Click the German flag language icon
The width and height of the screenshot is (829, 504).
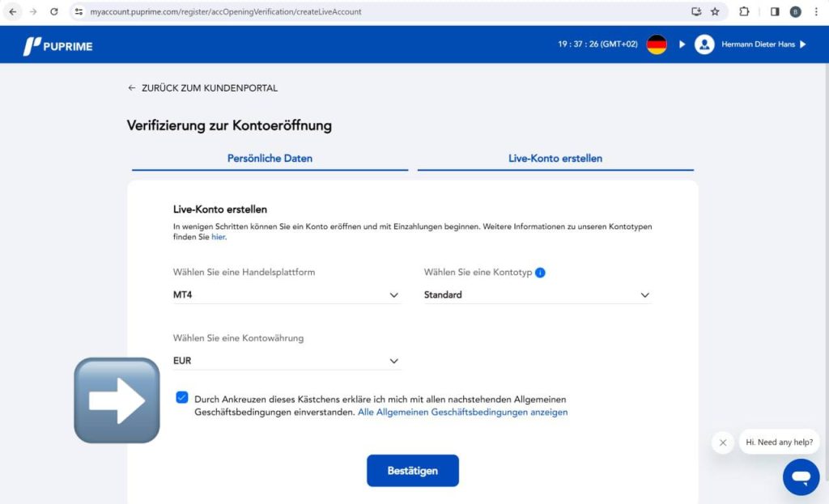657,44
